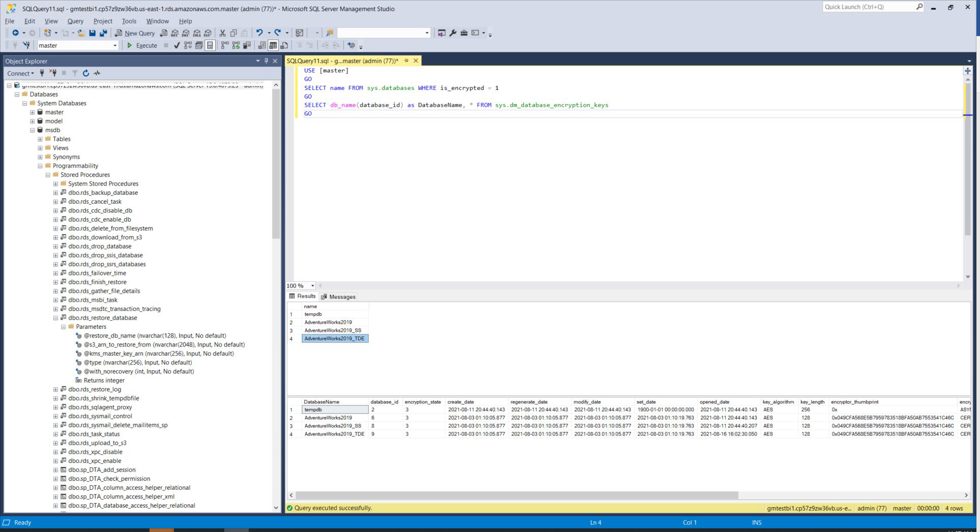Viewport: 980px width, 532px height.
Task: Open the wrench Properties icon in toolbar
Action: tap(453, 33)
